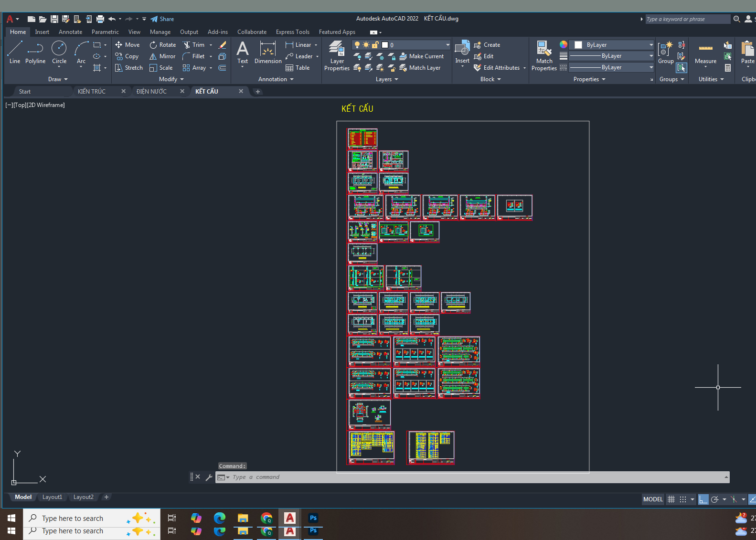Activate the Mirror tool
756x540 pixels.
pyautogui.click(x=162, y=56)
